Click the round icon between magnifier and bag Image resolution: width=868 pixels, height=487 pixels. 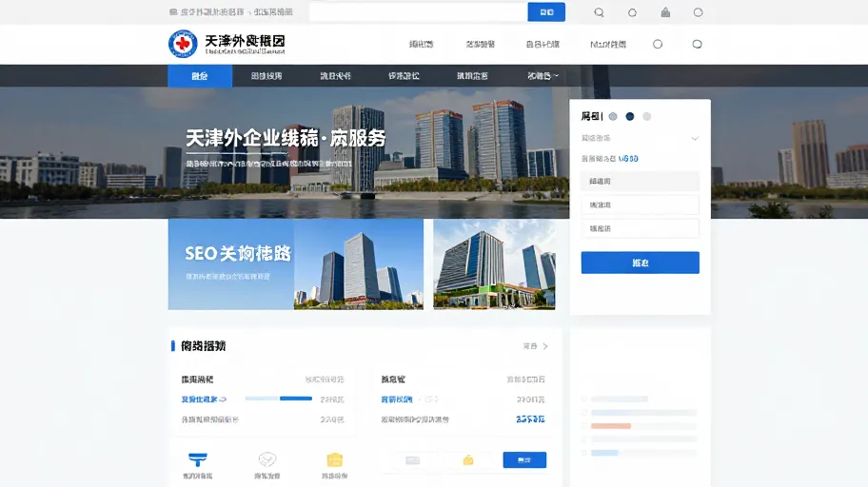point(632,12)
